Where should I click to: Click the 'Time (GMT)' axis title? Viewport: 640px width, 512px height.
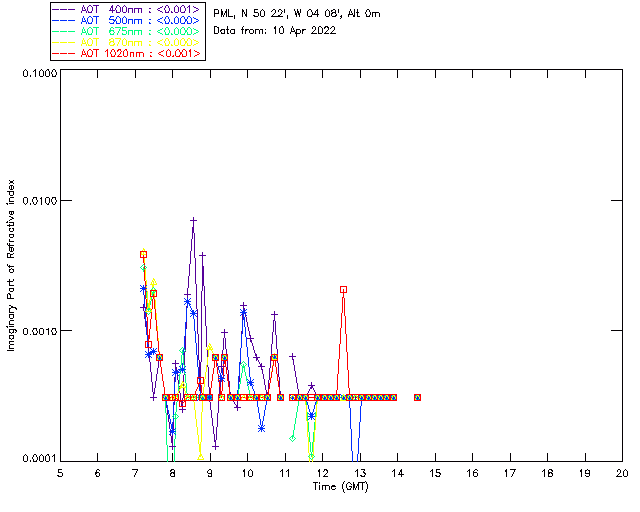(x=340, y=487)
